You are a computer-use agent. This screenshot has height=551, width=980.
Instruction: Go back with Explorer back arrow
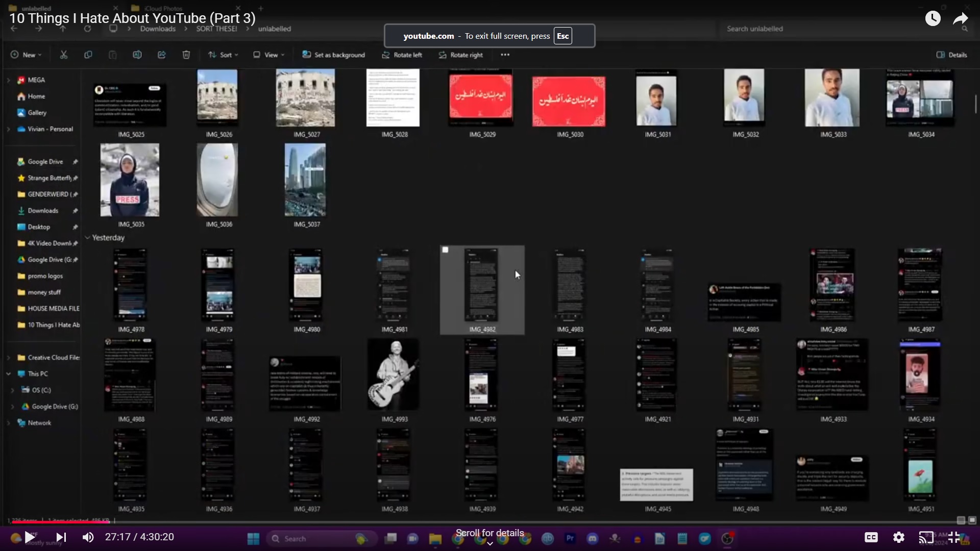tap(14, 29)
